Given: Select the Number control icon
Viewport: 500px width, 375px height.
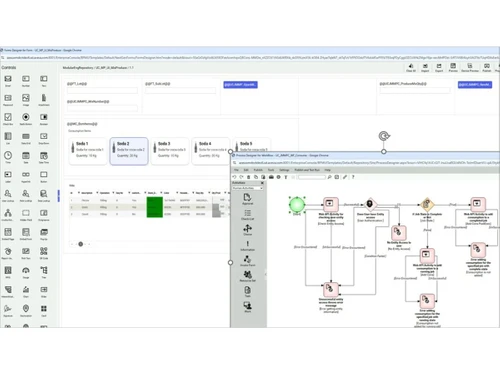Looking at the screenshot, I should 26,79.
